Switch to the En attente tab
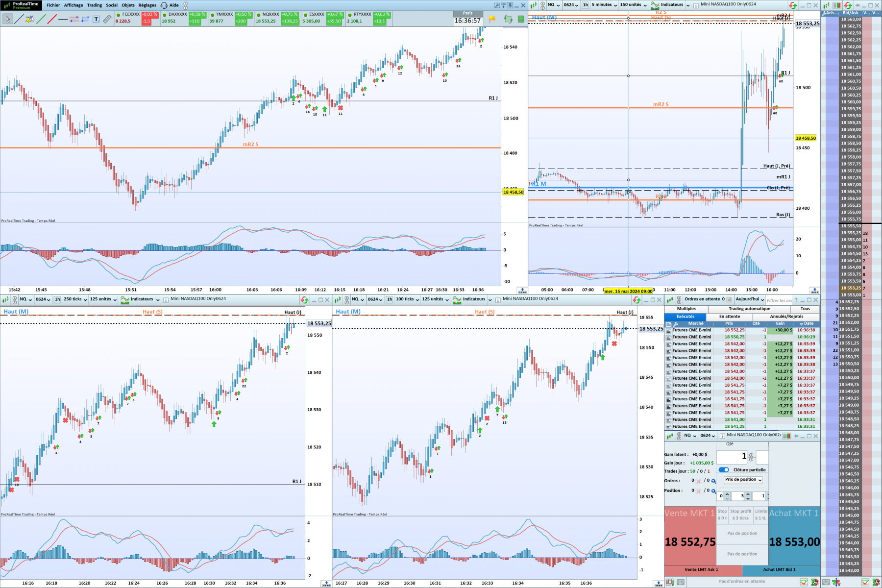882x588 pixels. pyautogui.click(x=729, y=317)
